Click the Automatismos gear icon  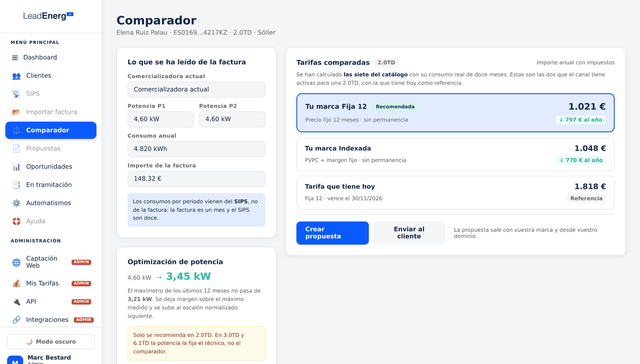point(16,203)
